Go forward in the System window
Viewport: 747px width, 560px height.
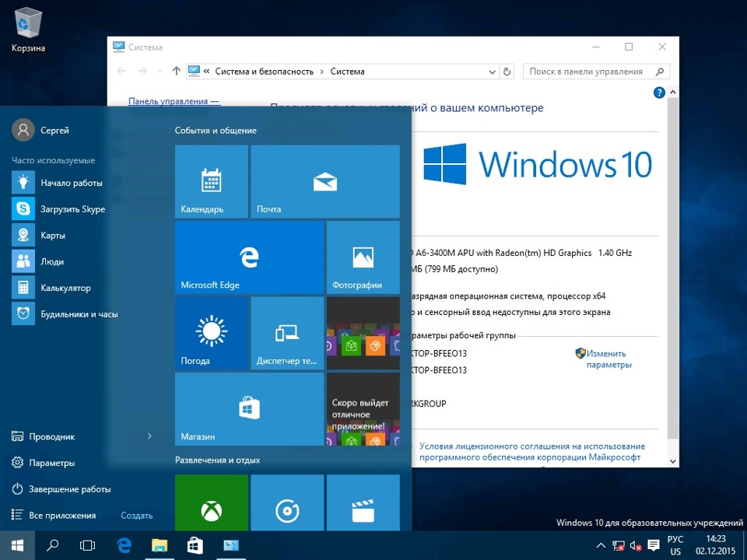(x=142, y=71)
